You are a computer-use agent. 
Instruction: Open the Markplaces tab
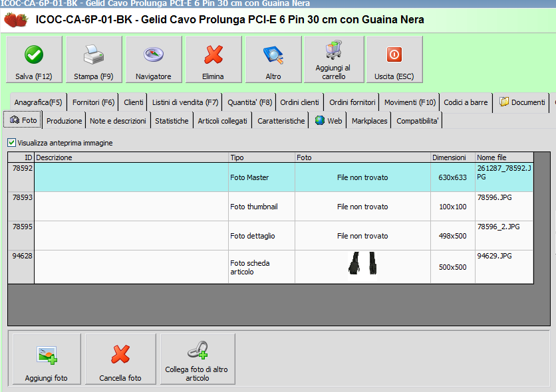click(x=370, y=121)
